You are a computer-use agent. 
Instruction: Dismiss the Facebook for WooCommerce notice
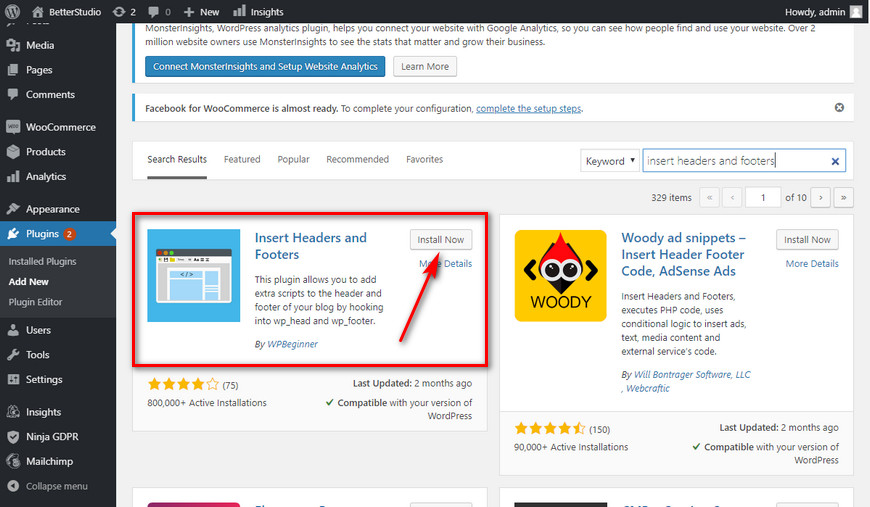pyautogui.click(x=839, y=108)
